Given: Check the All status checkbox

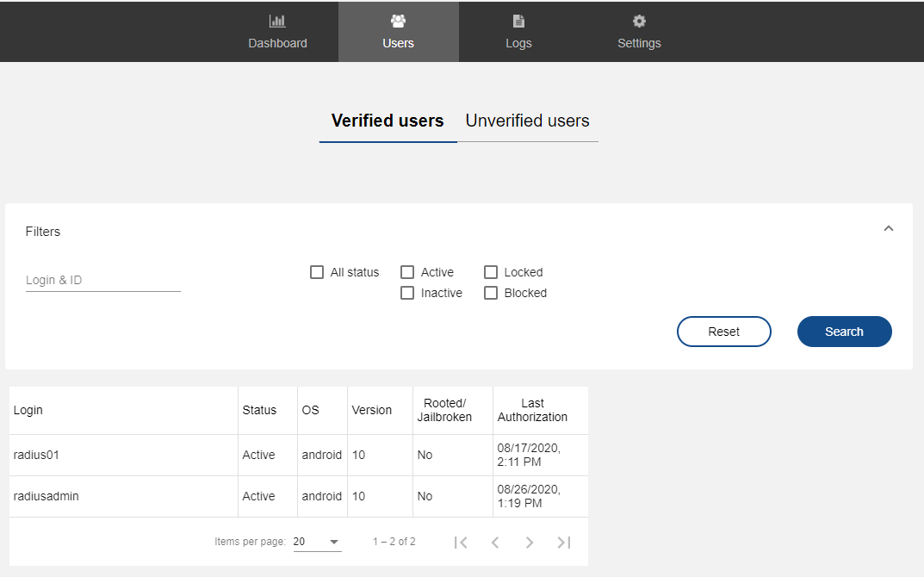Looking at the screenshot, I should [317, 272].
